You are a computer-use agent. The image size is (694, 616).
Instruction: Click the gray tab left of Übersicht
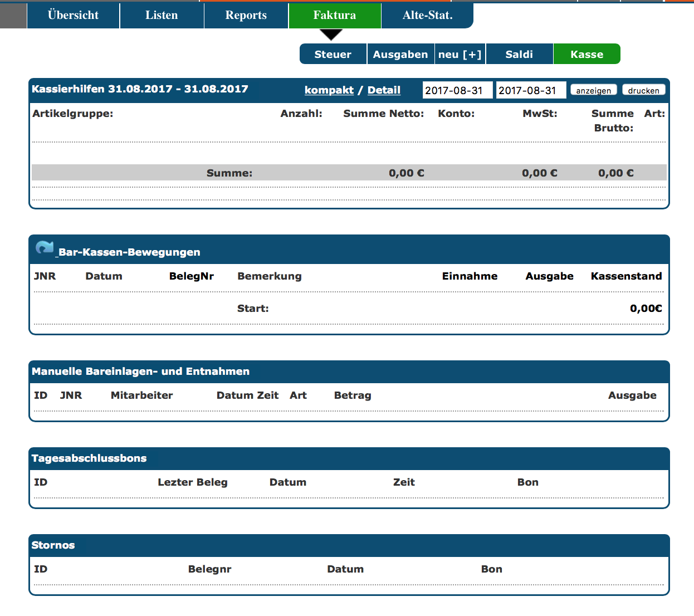click(13, 15)
